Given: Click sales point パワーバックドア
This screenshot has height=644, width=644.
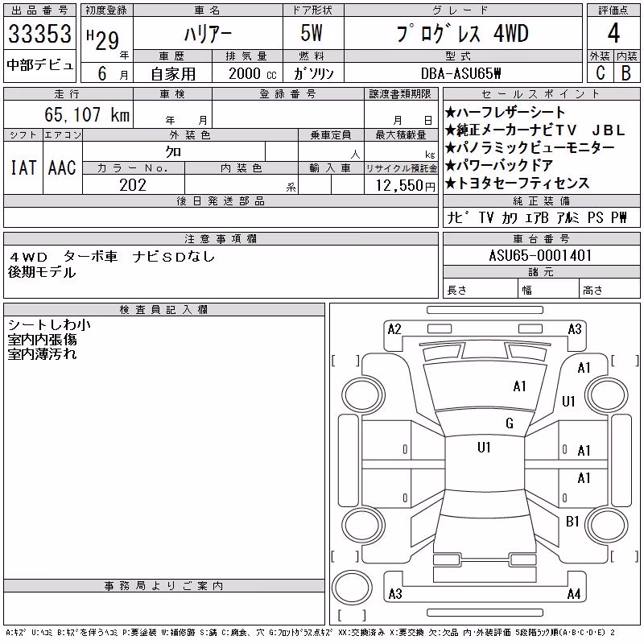Looking at the screenshot, I should click(499, 165).
